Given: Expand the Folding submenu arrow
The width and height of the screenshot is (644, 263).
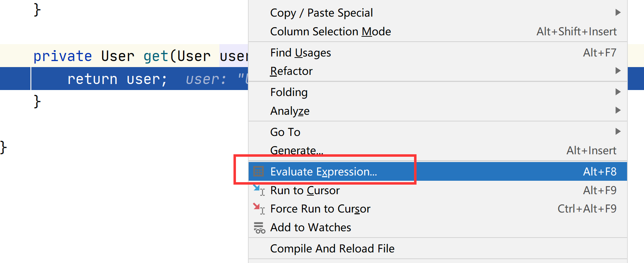Looking at the screenshot, I should tap(618, 92).
